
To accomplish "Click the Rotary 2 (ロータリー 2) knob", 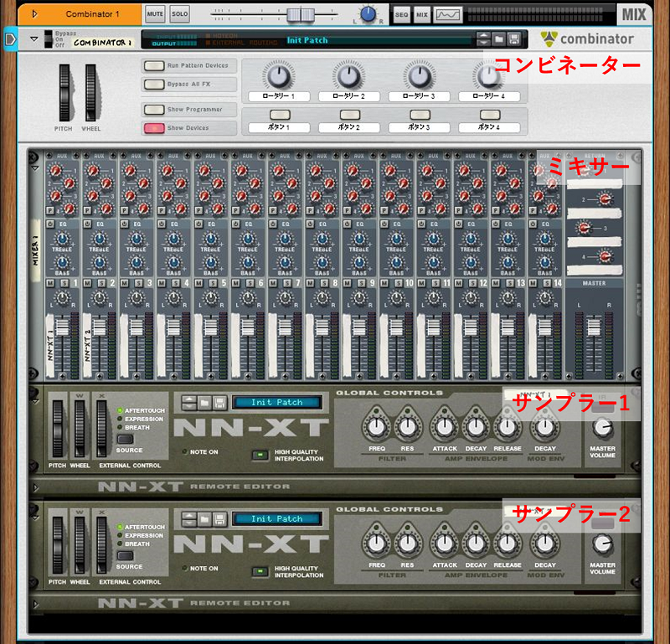I will tap(348, 76).
